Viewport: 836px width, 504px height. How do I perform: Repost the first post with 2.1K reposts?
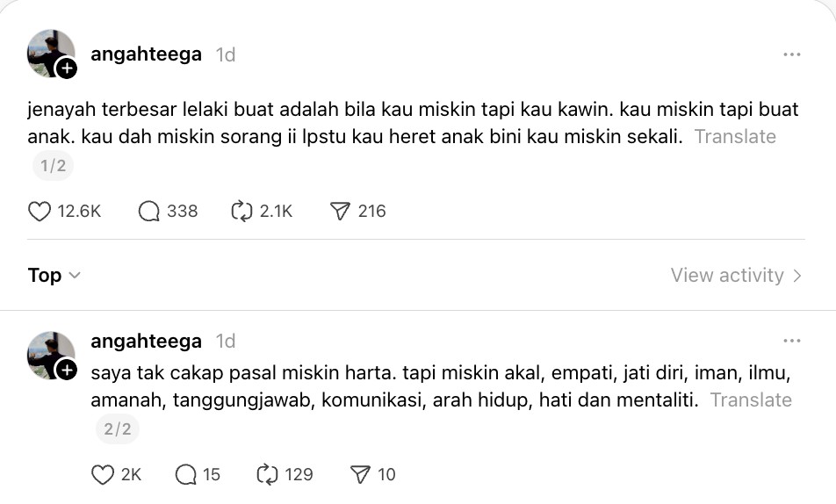point(241,212)
